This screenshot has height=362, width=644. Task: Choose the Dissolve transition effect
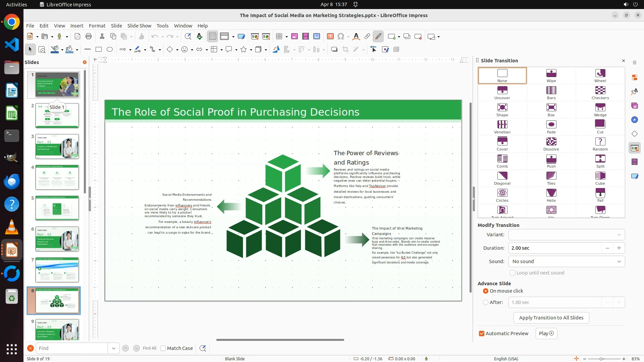click(x=551, y=144)
